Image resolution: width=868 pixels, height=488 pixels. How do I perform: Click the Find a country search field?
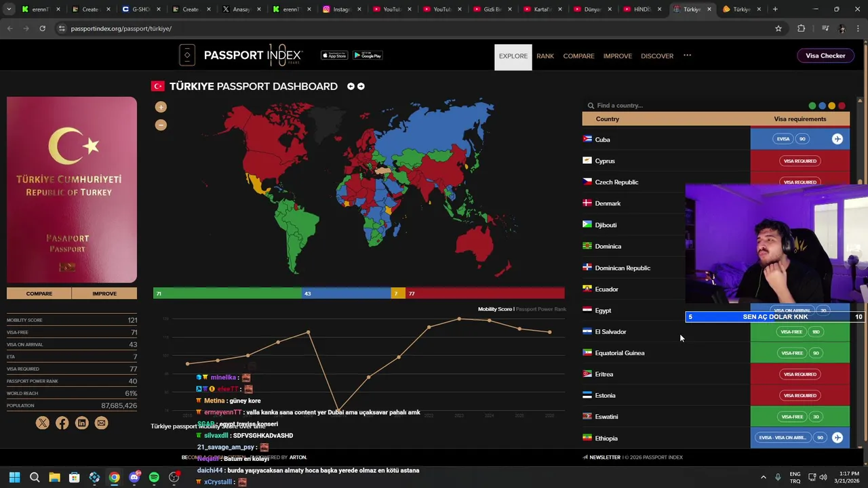pos(692,106)
